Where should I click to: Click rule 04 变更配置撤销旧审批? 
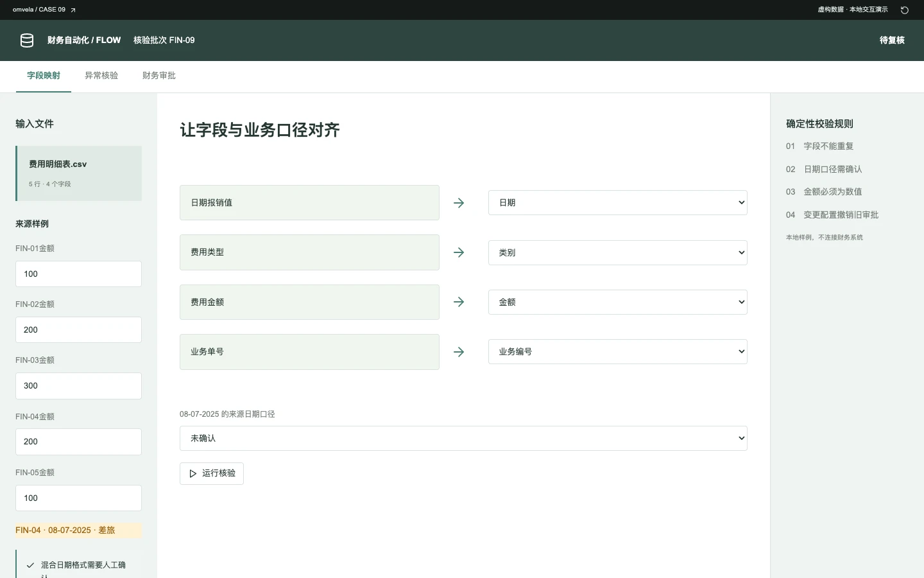coord(832,215)
